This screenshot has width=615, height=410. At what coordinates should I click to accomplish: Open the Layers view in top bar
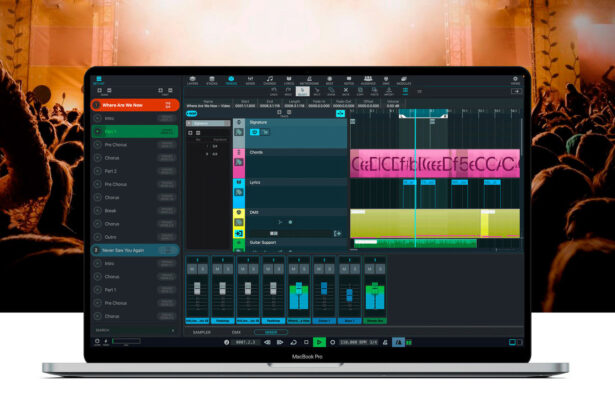[x=193, y=81]
